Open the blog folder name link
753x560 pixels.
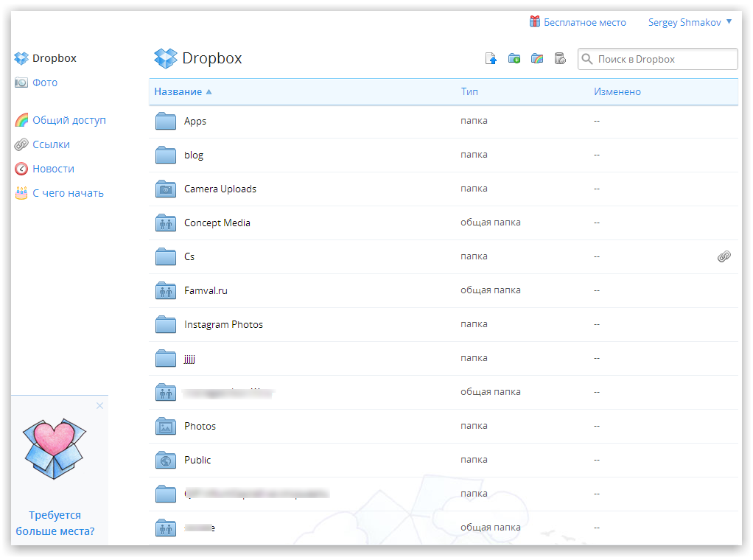tap(194, 155)
